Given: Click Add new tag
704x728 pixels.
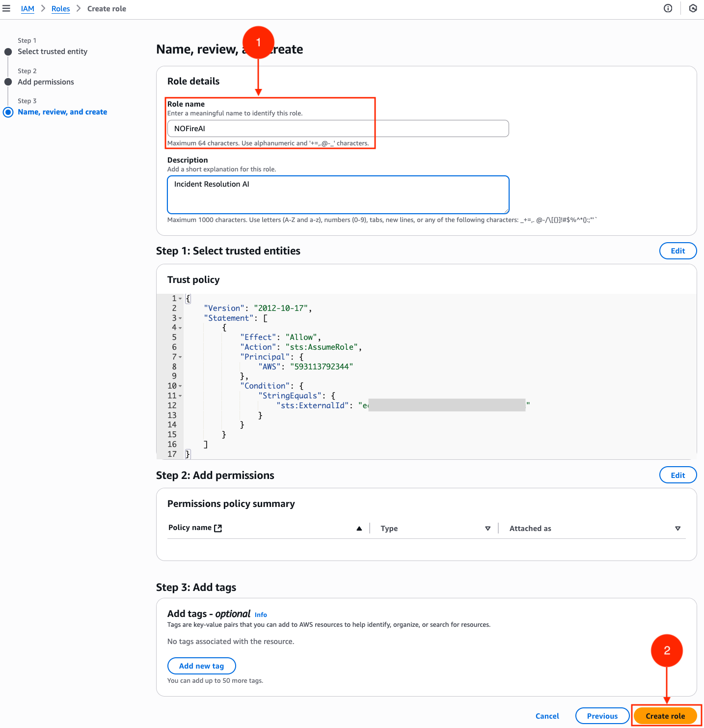Looking at the screenshot, I should tap(201, 666).
